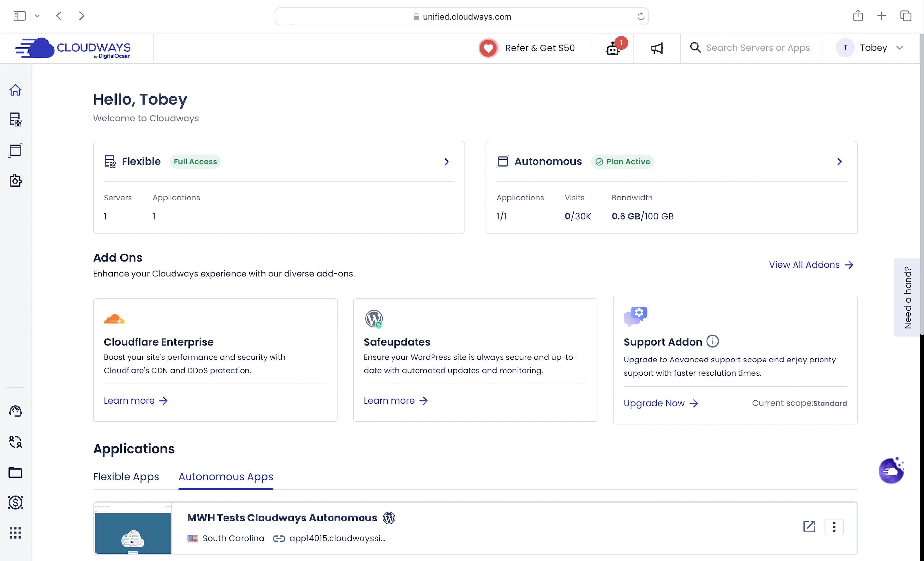This screenshot has height=561, width=924.
Task: Open the Flexible servers sidebar icon
Action: tap(15, 120)
